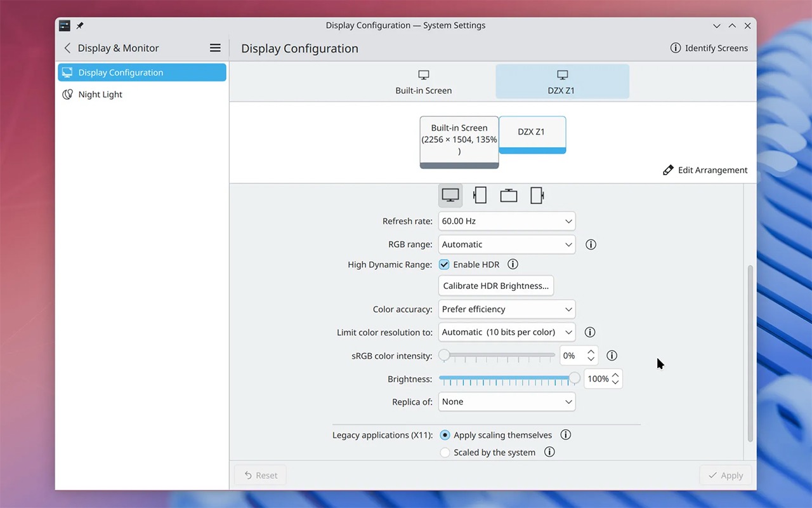Decrease sRGB color intensity with the down arrow

click(x=591, y=359)
